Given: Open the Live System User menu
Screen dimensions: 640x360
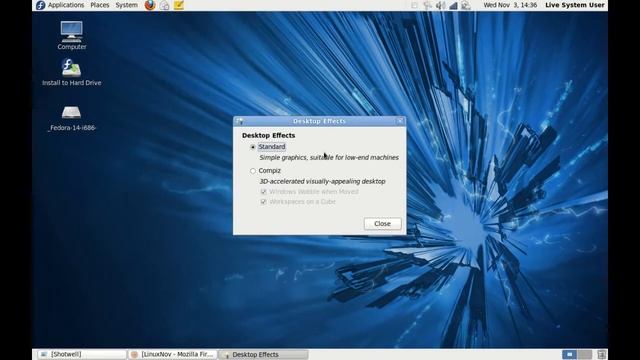Looking at the screenshot, I should point(575,5).
